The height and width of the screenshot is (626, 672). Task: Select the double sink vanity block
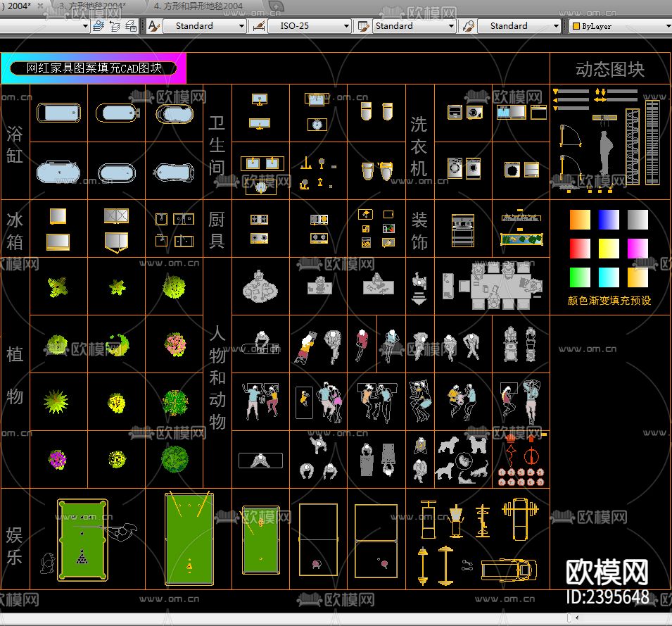tap(262, 163)
